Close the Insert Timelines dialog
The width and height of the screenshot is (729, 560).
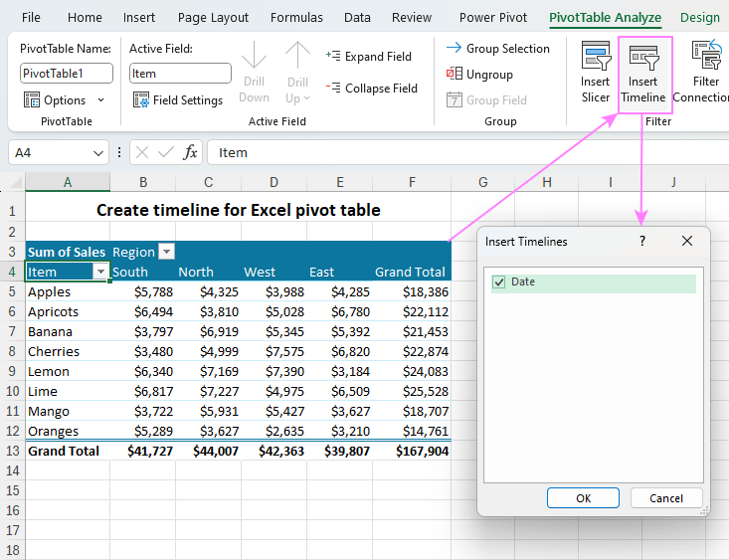click(x=686, y=241)
